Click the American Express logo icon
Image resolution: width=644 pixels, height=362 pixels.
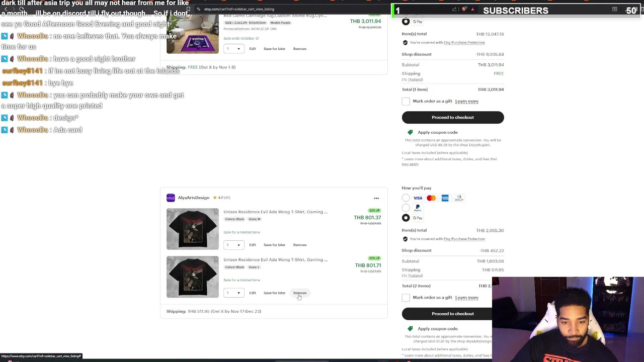click(445, 198)
